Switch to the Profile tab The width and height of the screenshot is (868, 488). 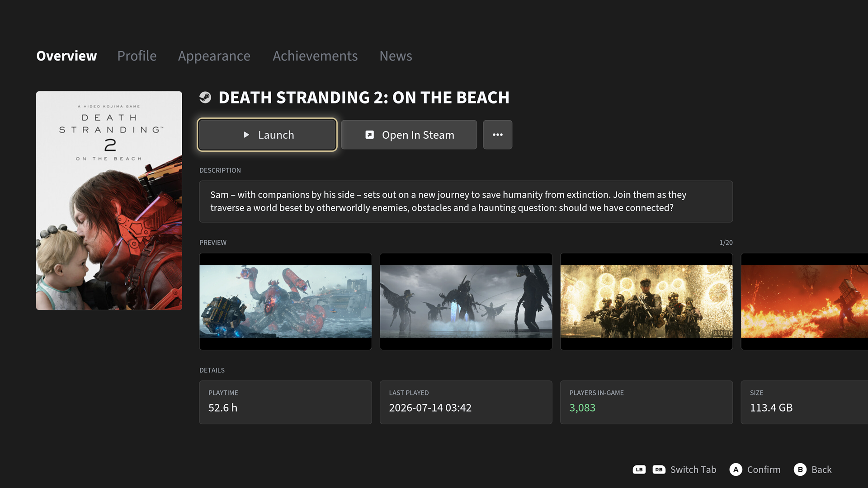click(137, 56)
